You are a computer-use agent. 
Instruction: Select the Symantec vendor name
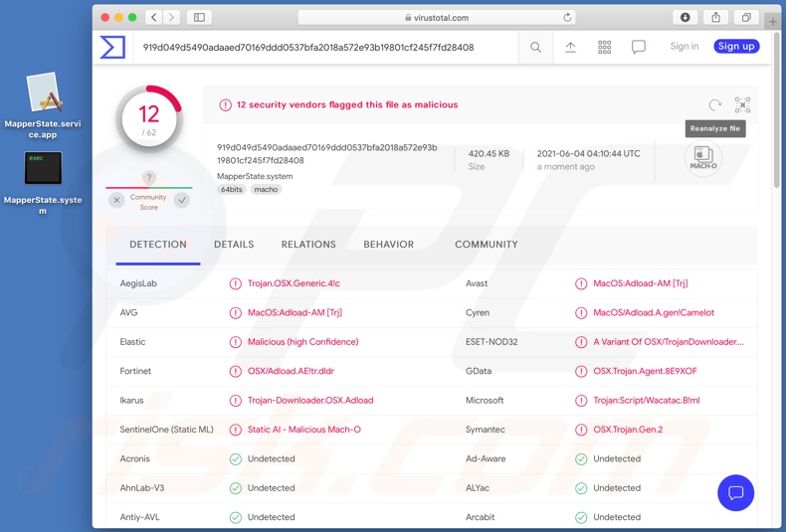click(x=486, y=430)
